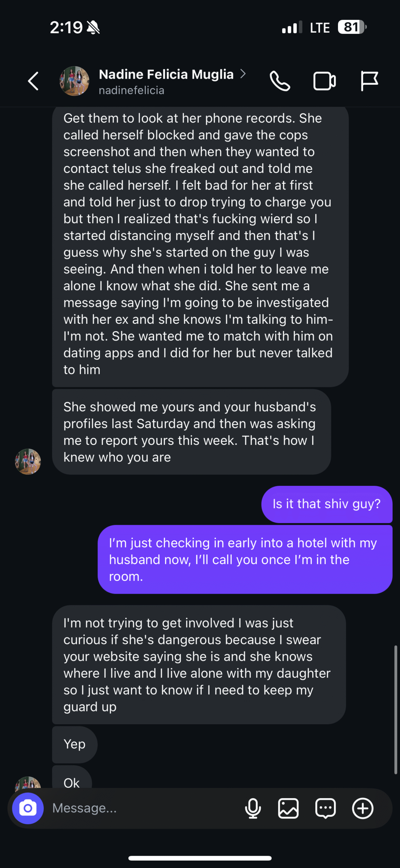400x868 pixels.
Task: Expand chat details chevron beside name
Action: pos(243,74)
